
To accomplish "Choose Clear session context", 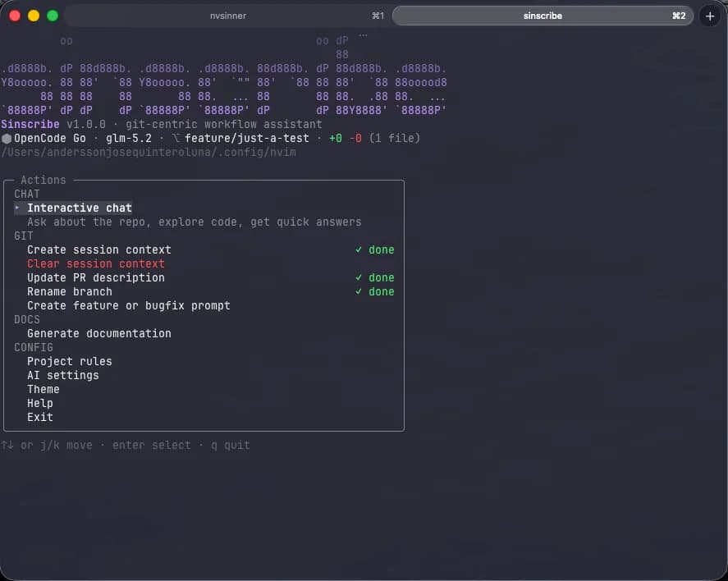I will (96, 263).
